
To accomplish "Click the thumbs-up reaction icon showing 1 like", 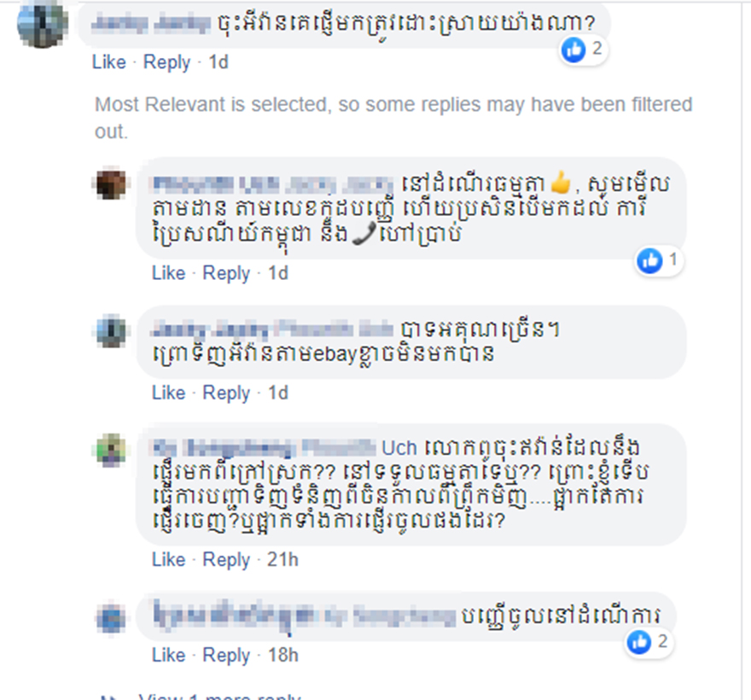I will (649, 261).
